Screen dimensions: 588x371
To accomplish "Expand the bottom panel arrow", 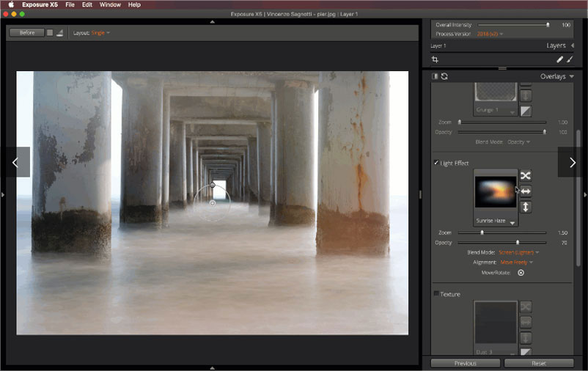I will tap(212, 368).
